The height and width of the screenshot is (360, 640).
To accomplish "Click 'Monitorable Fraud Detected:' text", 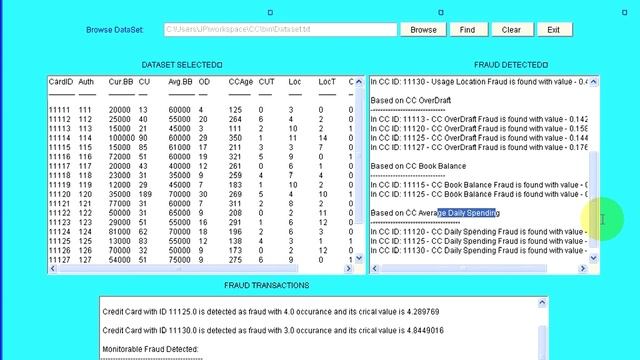I will 150,349.
